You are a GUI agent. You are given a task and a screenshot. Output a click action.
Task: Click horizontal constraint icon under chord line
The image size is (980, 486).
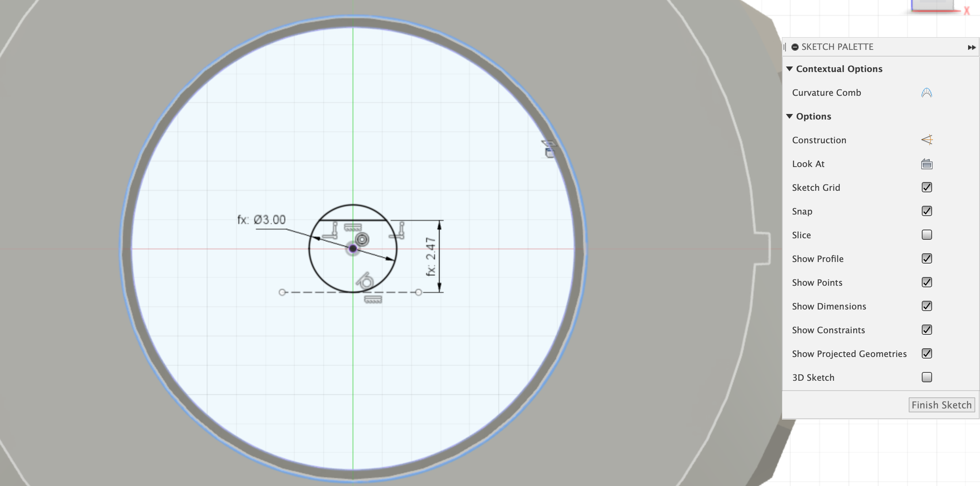click(x=353, y=227)
